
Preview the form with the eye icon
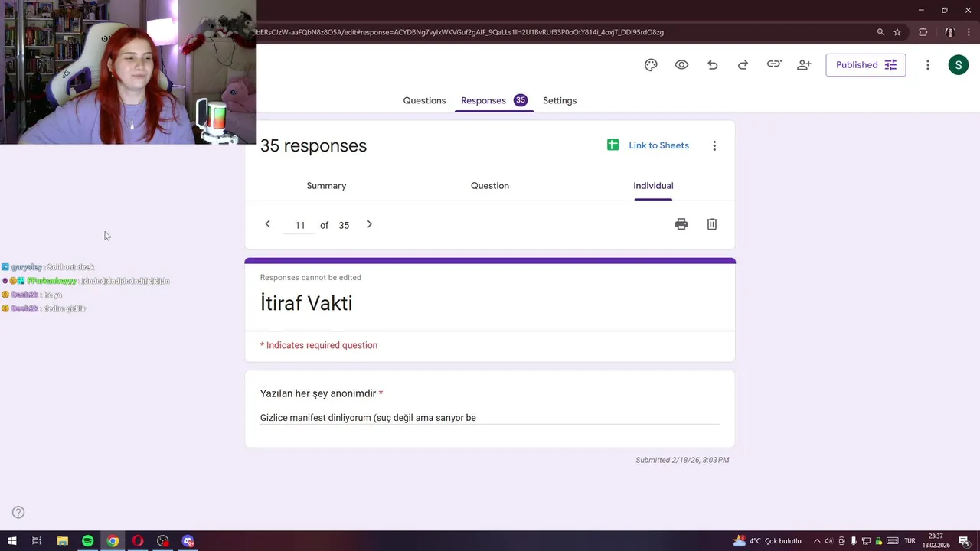[x=681, y=65]
